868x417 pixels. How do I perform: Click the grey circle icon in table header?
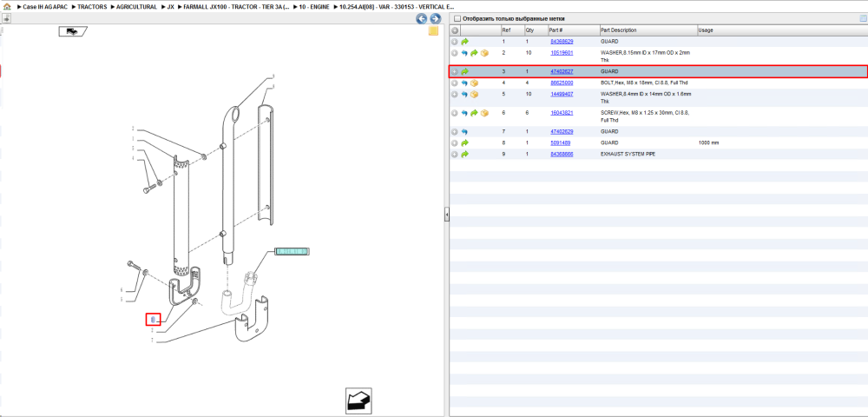(455, 30)
